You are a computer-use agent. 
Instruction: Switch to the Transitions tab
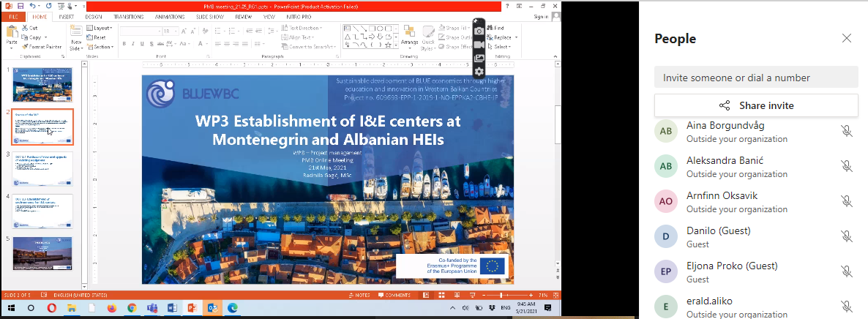pyautogui.click(x=129, y=16)
